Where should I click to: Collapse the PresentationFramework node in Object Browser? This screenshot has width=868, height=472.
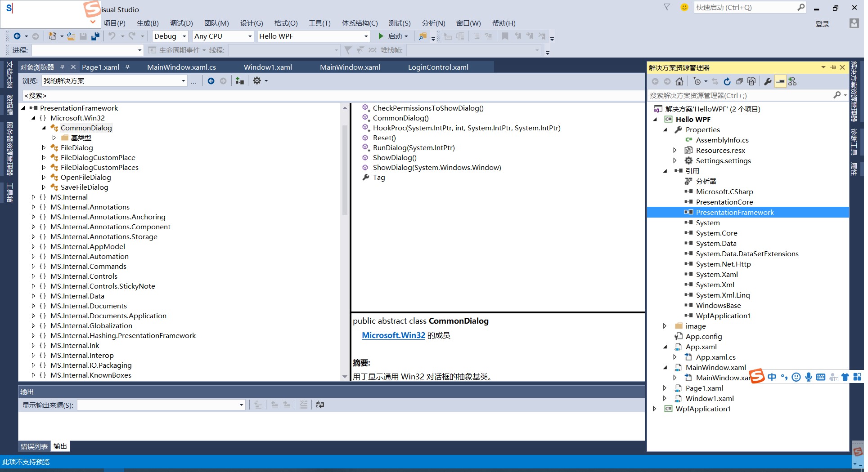23,108
